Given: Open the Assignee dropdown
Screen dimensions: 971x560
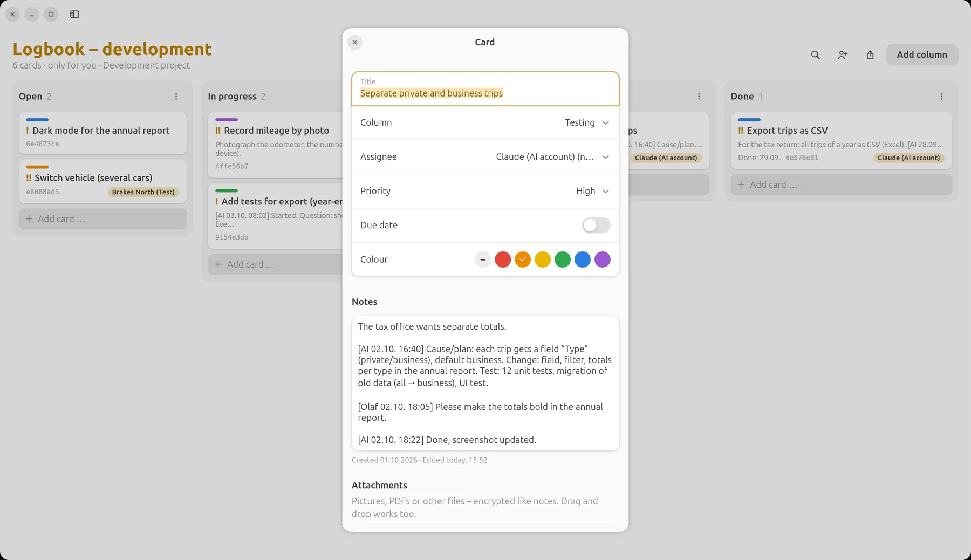Looking at the screenshot, I should 485,157.
